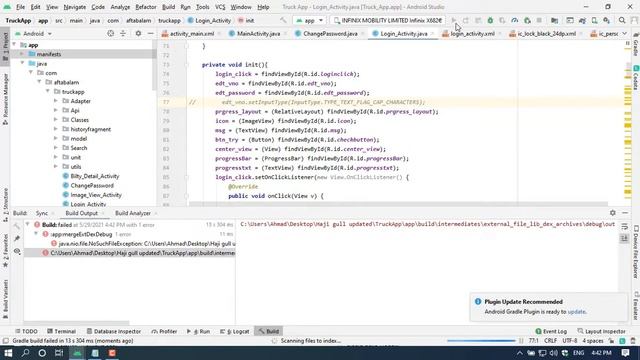Collapse :app:mergeExtDexDebug node

tap(36, 234)
